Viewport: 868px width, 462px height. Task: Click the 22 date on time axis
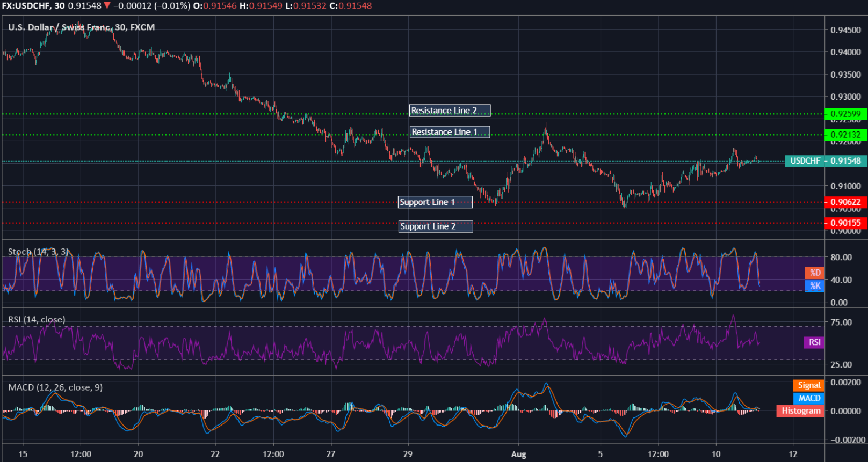point(215,454)
